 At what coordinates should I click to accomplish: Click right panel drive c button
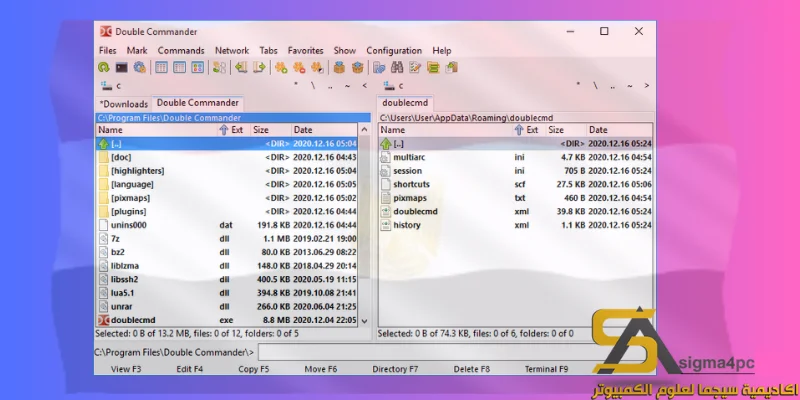[393, 86]
